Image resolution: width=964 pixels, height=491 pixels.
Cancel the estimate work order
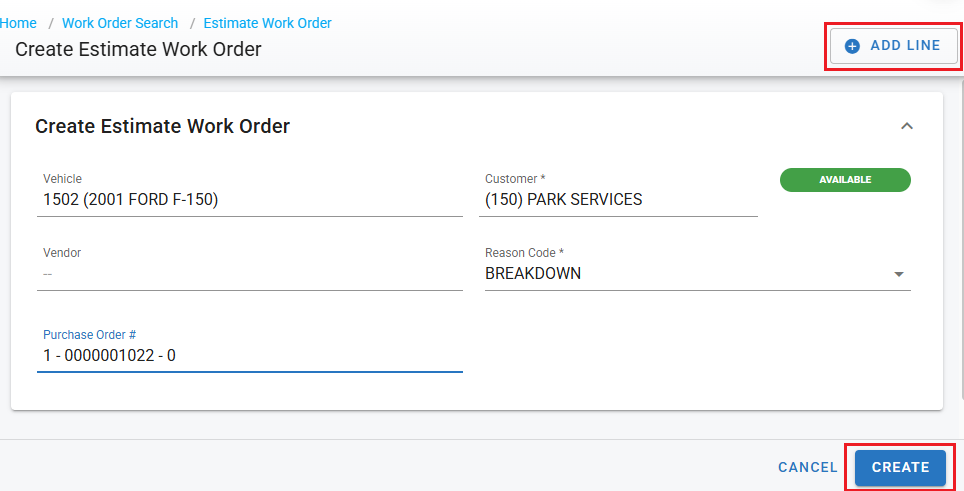pos(807,467)
